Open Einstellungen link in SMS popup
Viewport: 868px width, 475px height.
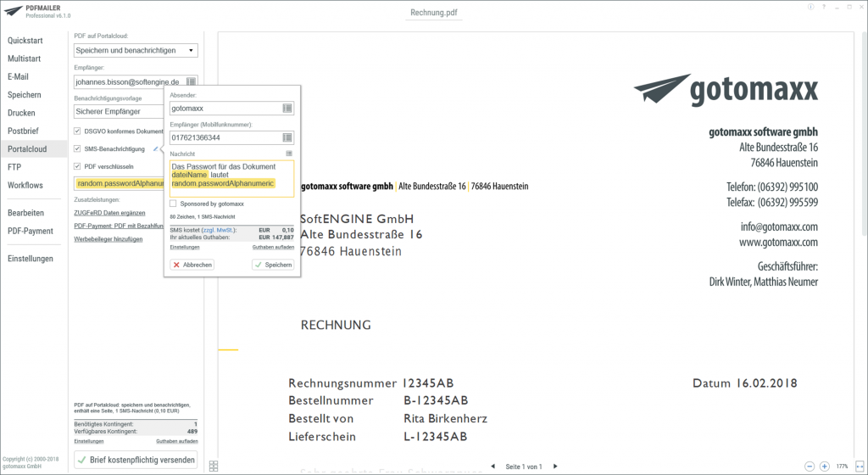184,248
